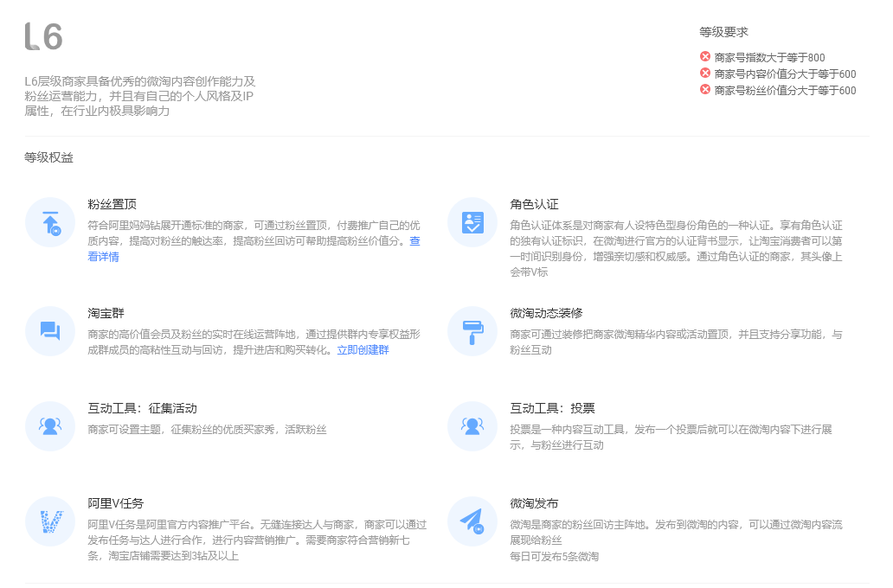Open the 查看详情 link under 粉丝置顶
The image size is (893, 588).
(103, 257)
